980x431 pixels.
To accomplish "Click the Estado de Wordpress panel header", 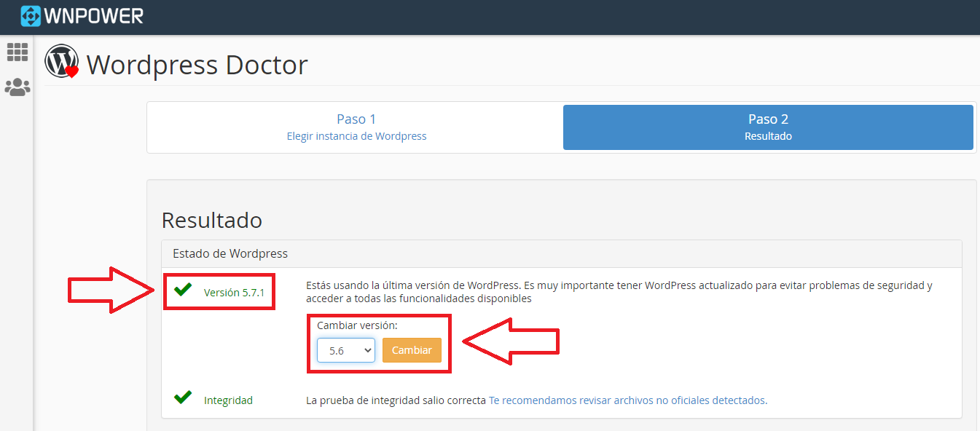I will pyautogui.click(x=230, y=253).
